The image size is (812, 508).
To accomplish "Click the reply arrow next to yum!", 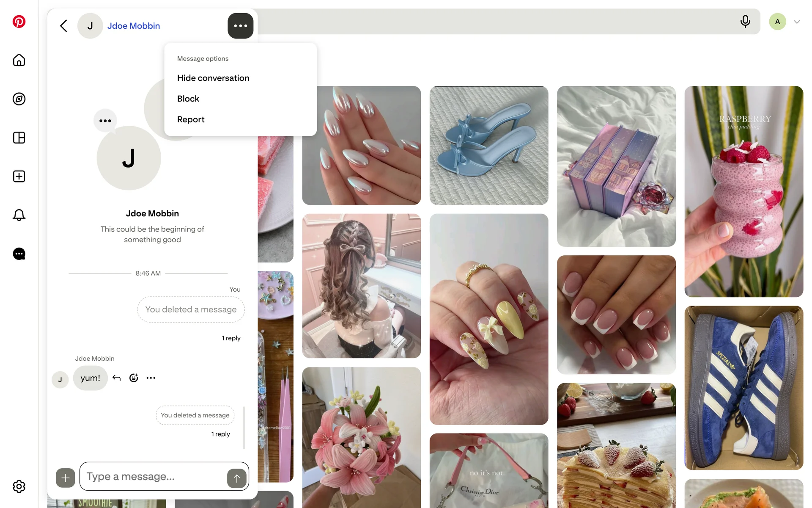I will tap(117, 378).
